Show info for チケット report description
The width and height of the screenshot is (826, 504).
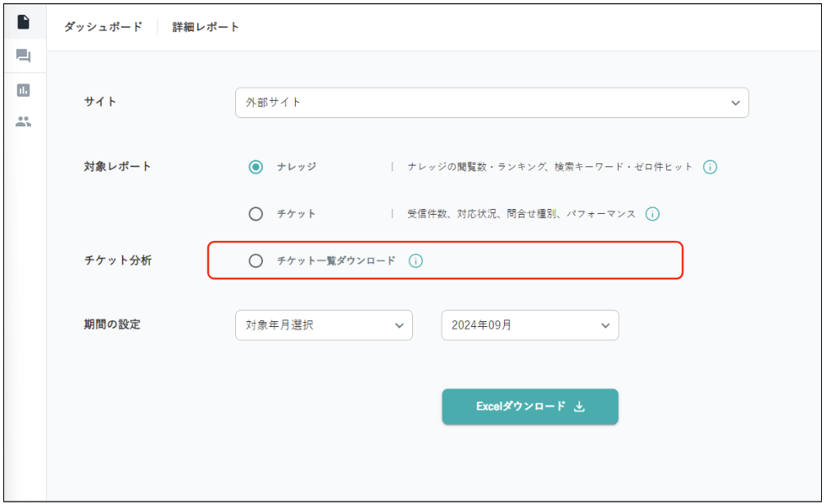(652, 214)
